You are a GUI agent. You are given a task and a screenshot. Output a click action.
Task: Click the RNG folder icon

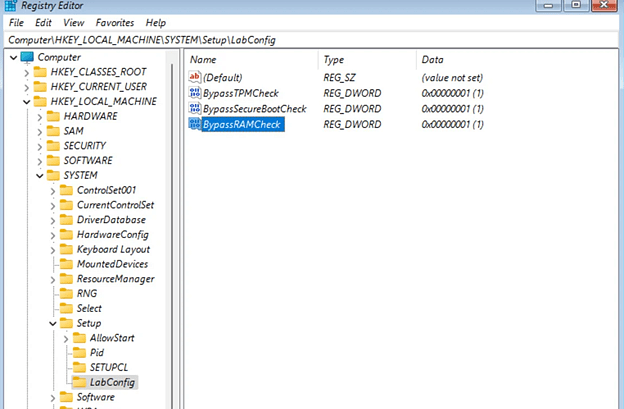coord(66,294)
